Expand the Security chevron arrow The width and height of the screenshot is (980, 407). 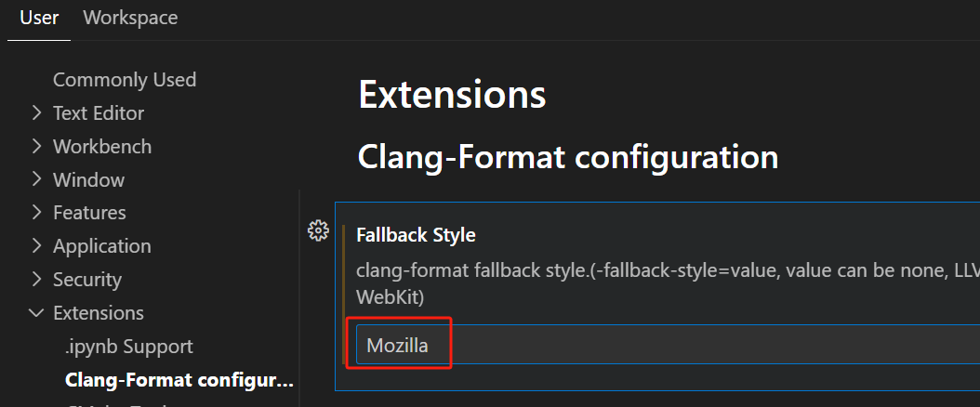click(36, 279)
